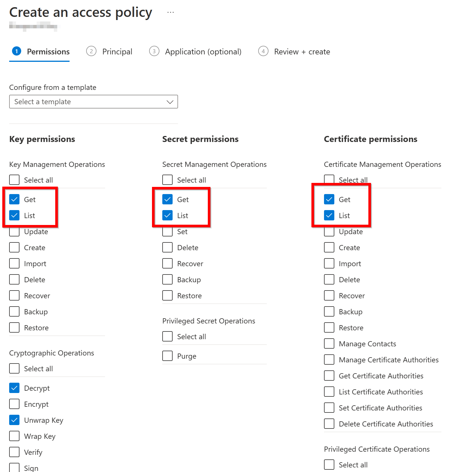The image size is (476, 472).
Task: Click the Review + create step circle
Action: pos(263,51)
